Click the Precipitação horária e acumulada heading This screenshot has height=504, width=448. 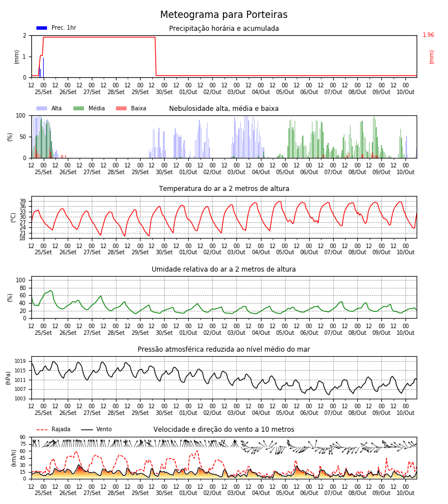click(224, 29)
